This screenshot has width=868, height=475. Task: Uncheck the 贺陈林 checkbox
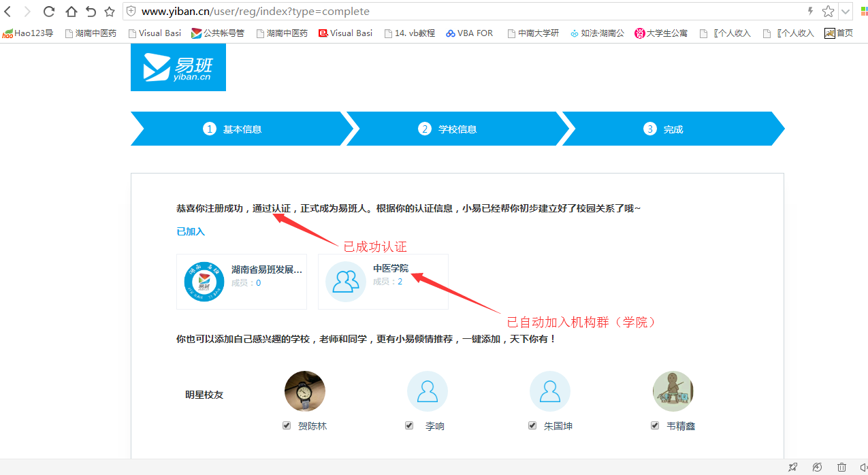(x=287, y=425)
